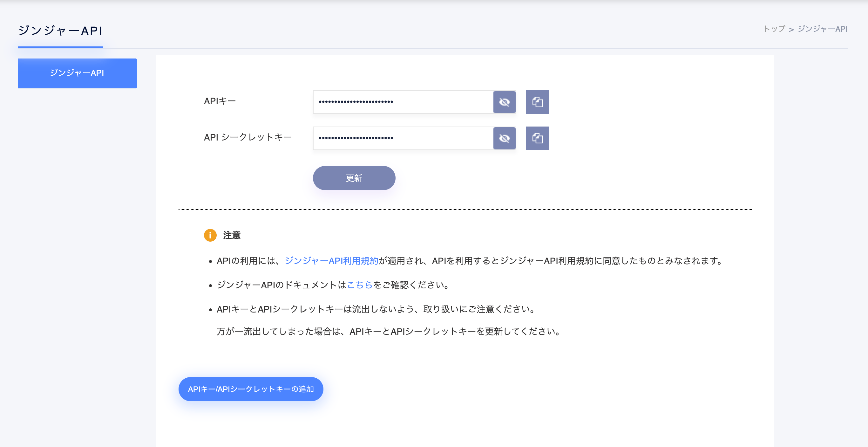This screenshot has width=868, height=447.
Task: Open the こちら documentation link
Action: pyautogui.click(x=360, y=285)
